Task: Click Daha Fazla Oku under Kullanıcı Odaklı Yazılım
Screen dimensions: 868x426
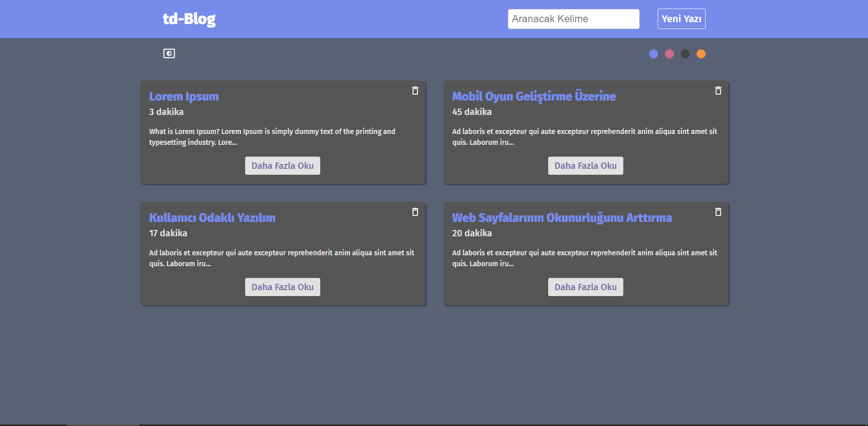Action: (x=283, y=287)
